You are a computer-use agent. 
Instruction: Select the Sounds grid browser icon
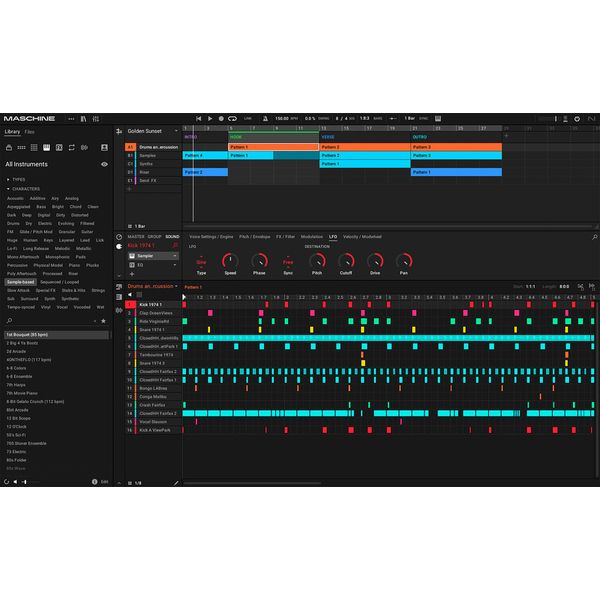(x=34, y=148)
